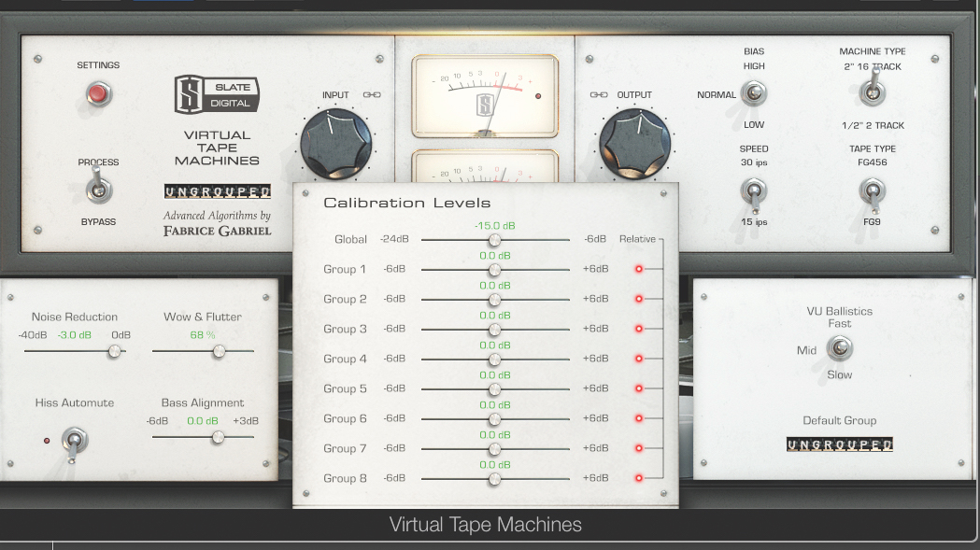Screen dimensions: 980x550
Task: Click the Virtual Tape Machines title bar text
Action: tap(485, 525)
